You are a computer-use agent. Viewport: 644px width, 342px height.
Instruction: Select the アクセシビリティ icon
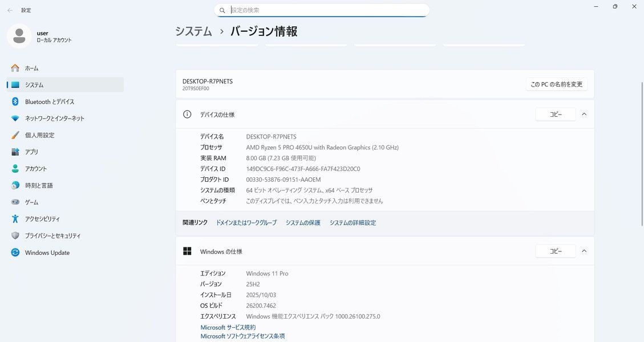[x=15, y=219]
